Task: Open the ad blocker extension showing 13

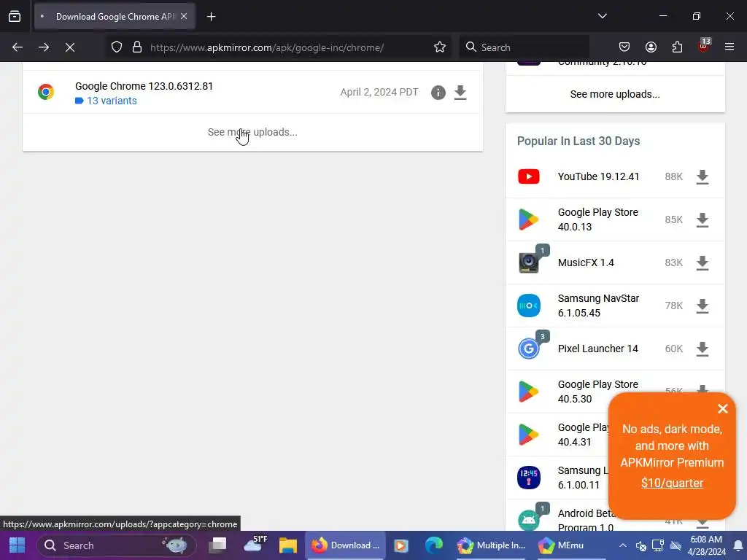Action: click(703, 46)
